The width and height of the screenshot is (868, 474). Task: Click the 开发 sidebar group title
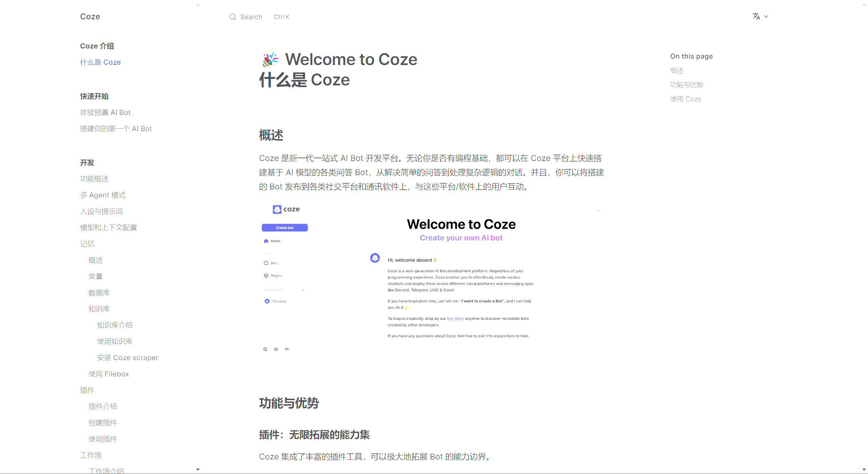coord(87,163)
